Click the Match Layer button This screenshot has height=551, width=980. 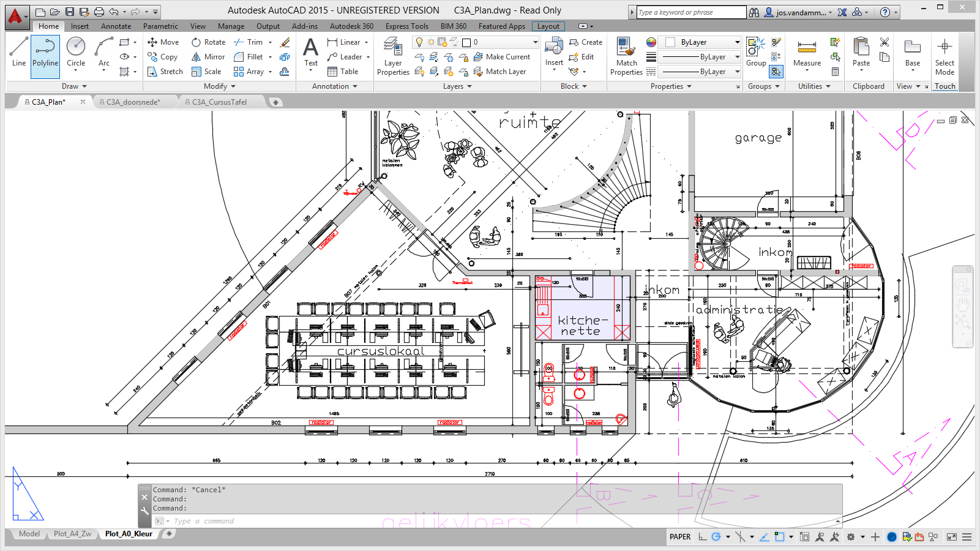click(500, 72)
